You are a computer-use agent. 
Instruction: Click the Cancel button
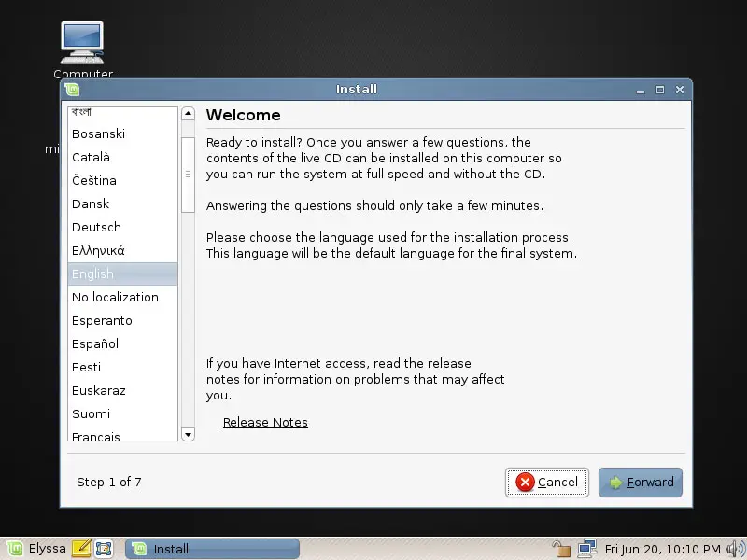(547, 483)
